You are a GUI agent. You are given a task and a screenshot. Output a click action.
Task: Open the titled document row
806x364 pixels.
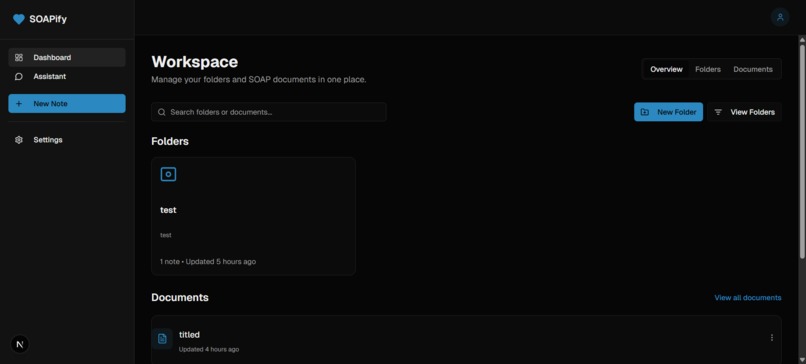coord(466,340)
